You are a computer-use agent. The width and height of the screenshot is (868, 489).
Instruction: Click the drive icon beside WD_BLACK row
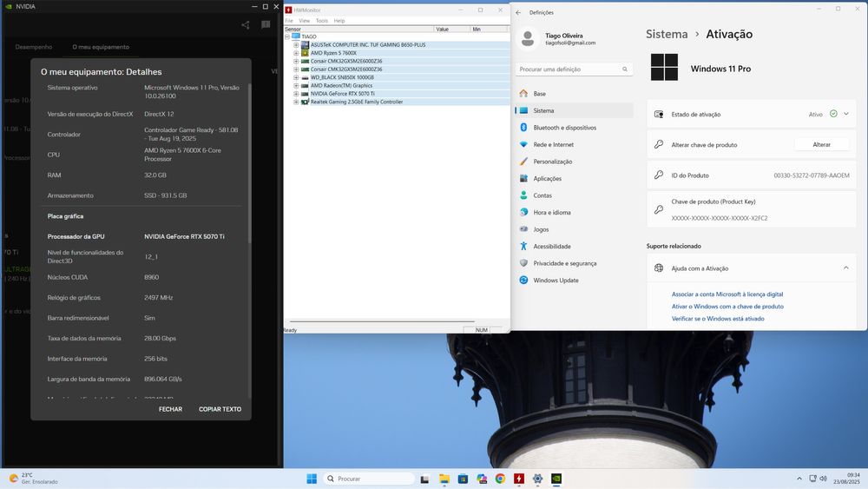(305, 77)
